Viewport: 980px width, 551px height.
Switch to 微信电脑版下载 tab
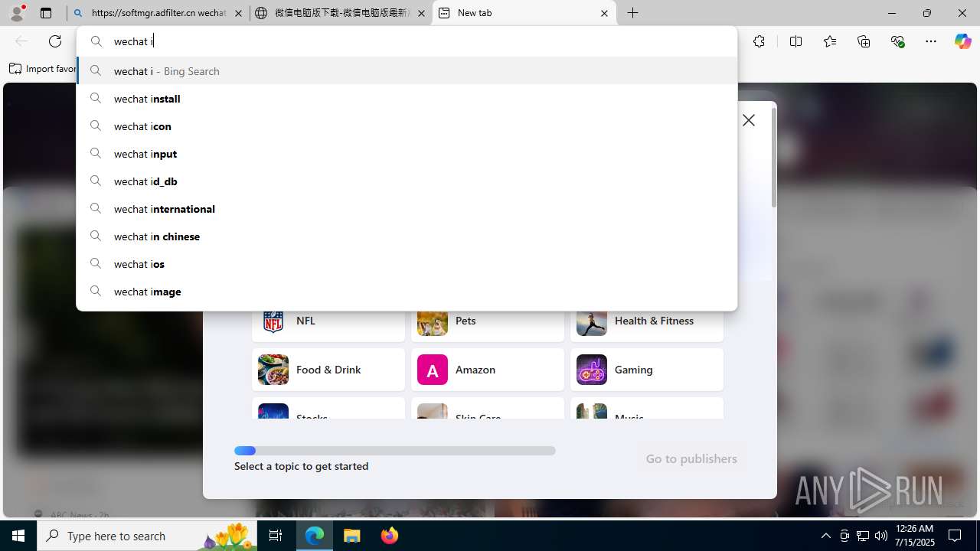(341, 13)
